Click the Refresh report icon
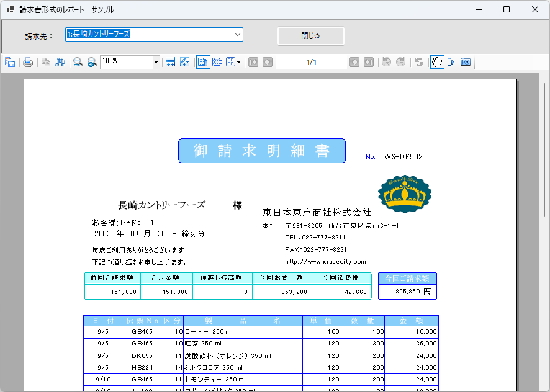 pos(419,62)
